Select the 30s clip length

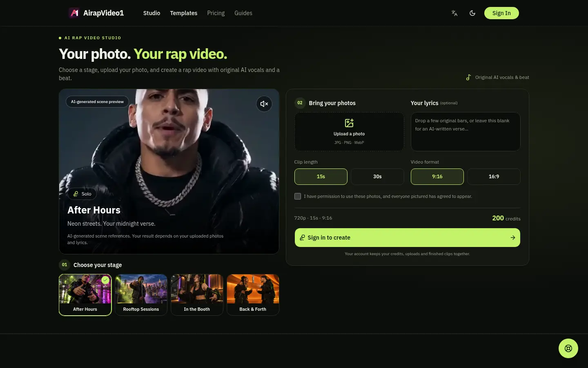coord(377,177)
